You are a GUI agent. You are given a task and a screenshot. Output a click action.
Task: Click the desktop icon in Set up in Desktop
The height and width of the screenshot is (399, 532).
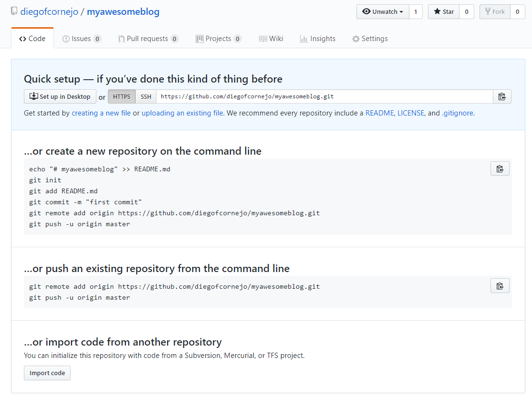pyautogui.click(x=33, y=96)
